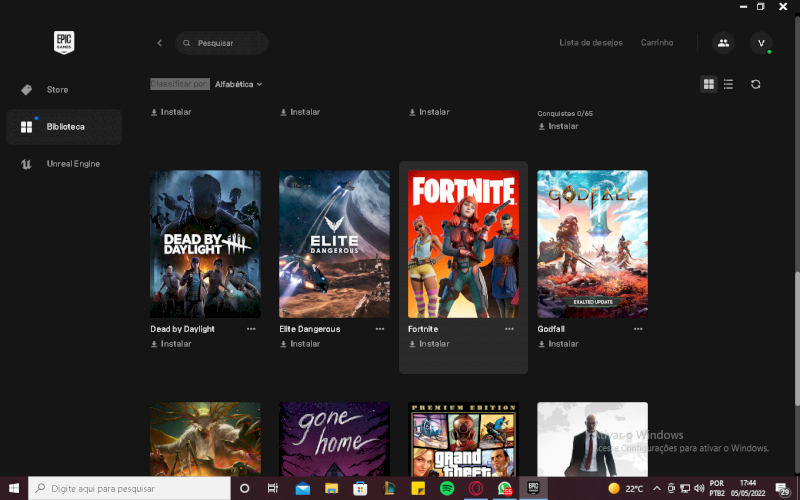Open the Fortnite cover art
800x500 pixels.
[464, 244]
